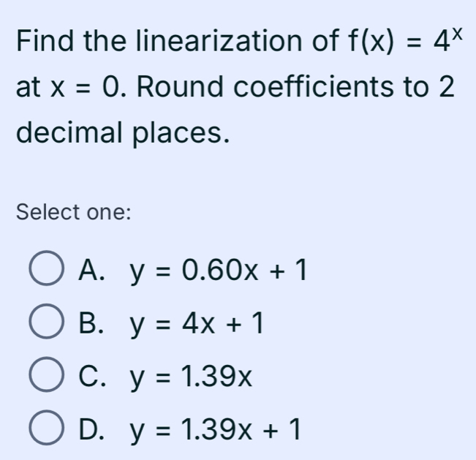Click the 'Select one:' prompt text
The height and width of the screenshot is (460, 476).
[74, 212]
